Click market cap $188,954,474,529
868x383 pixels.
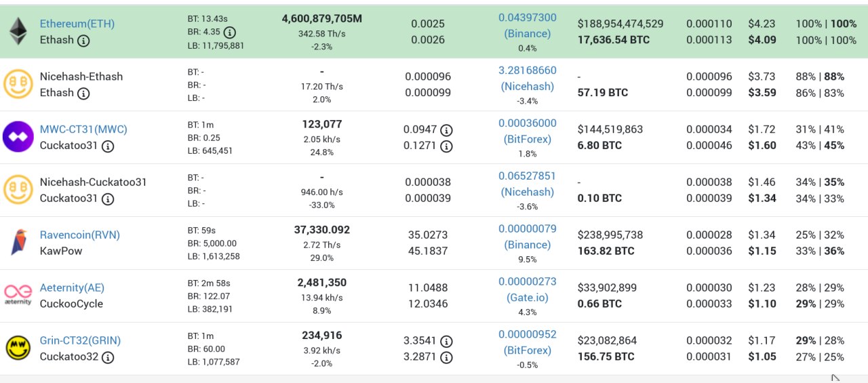pyautogui.click(x=620, y=24)
